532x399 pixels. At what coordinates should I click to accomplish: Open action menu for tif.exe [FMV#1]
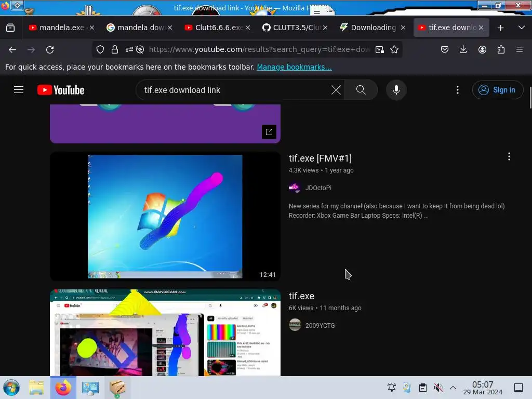click(509, 156)
